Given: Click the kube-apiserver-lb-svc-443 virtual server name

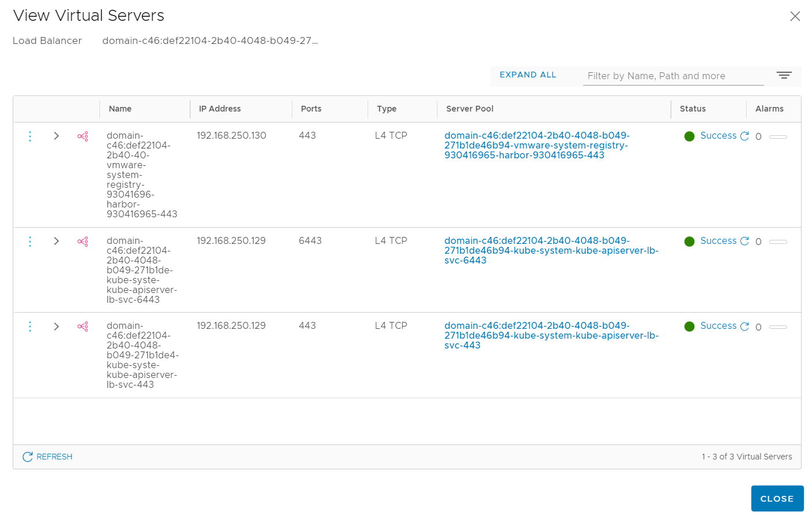Looking at the screenshot, I should [x=143, y=355].
